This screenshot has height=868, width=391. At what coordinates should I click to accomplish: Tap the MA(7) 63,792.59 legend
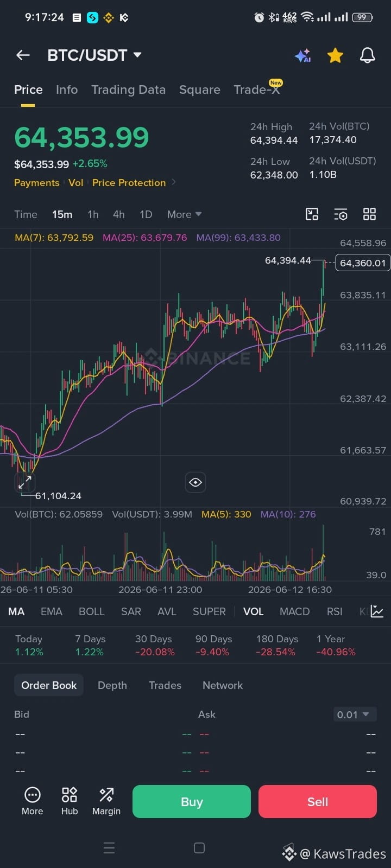(x=54, y=238)
